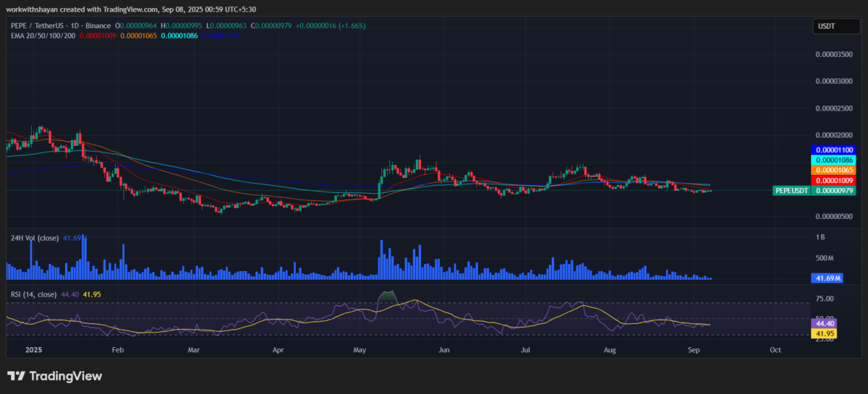Click RSI legend value 41.95
Image resolution: width=868 pixels, height=394 pixels.
[93, 294]
